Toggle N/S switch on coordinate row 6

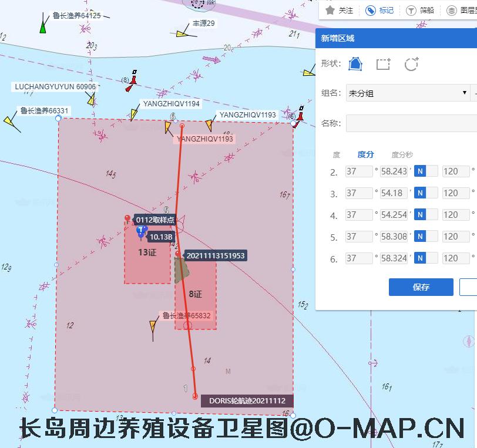tap(426, 258)
